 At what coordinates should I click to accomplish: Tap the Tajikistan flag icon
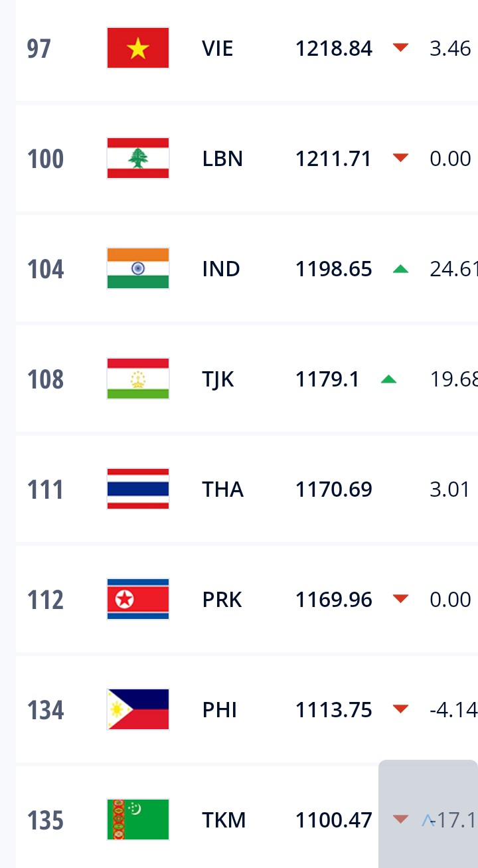pos(138,379)
